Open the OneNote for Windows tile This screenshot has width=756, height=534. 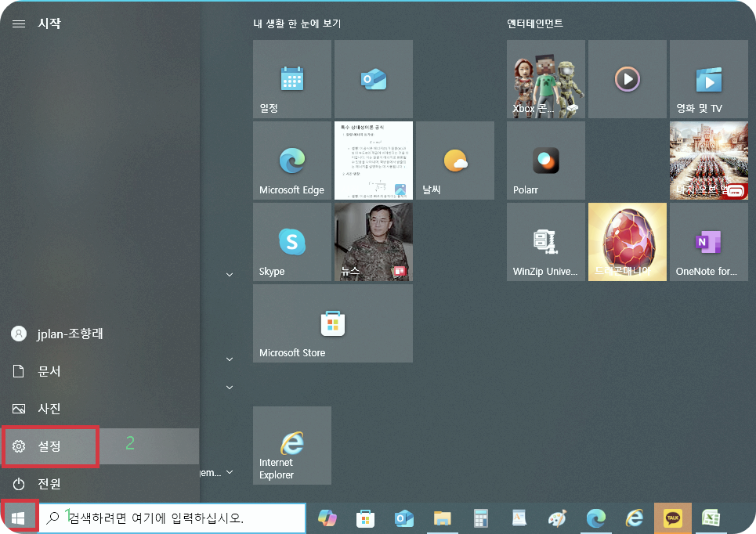click(709, 242)
